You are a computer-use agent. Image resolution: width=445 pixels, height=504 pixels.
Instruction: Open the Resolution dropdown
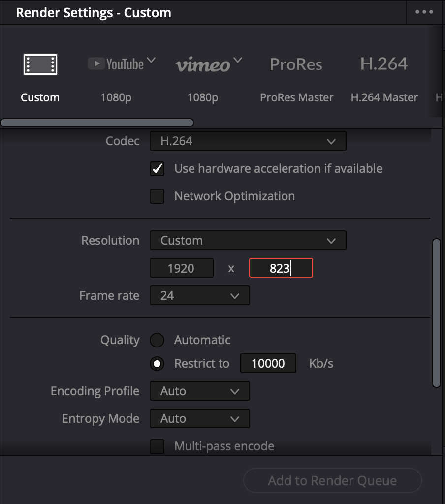click(x=248, y=241)
